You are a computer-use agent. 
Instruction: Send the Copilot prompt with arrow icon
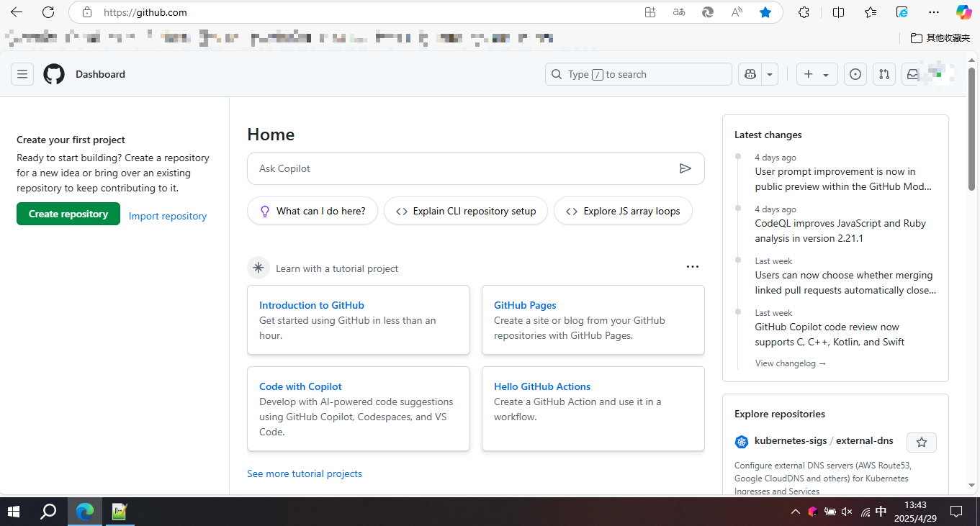click(x=685, y=168)
